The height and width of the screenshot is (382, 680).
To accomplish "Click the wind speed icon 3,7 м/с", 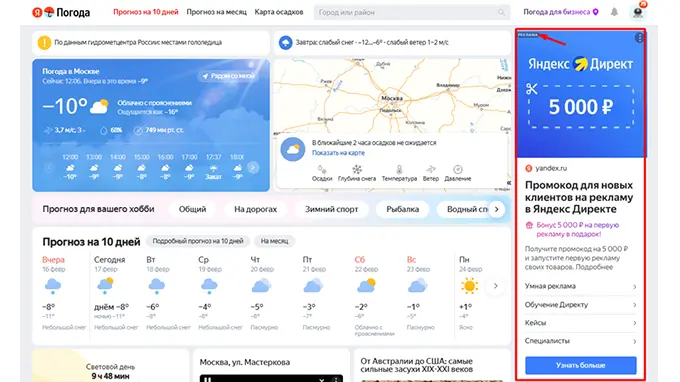I will click(x=48, y=130).
